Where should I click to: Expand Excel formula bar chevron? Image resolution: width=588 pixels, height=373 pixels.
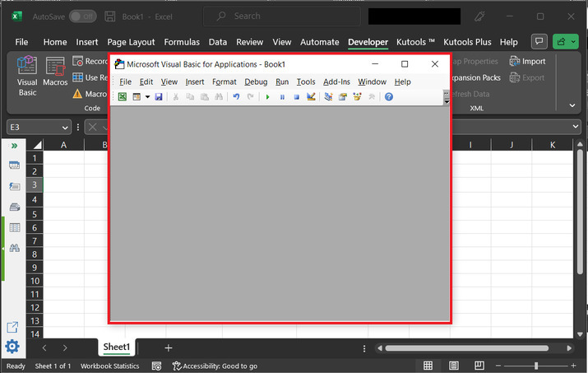coord(576,127)
